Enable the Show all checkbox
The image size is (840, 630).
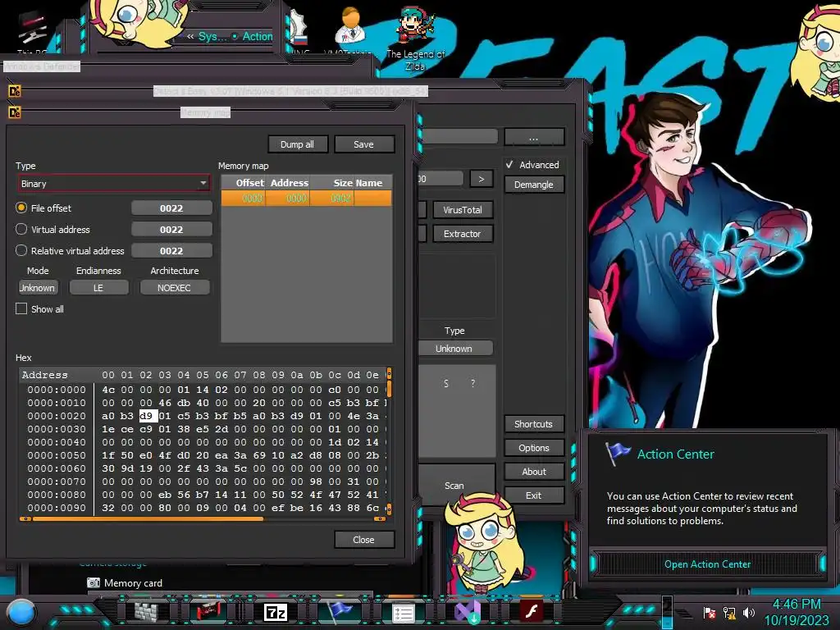[x=21, y=309]
